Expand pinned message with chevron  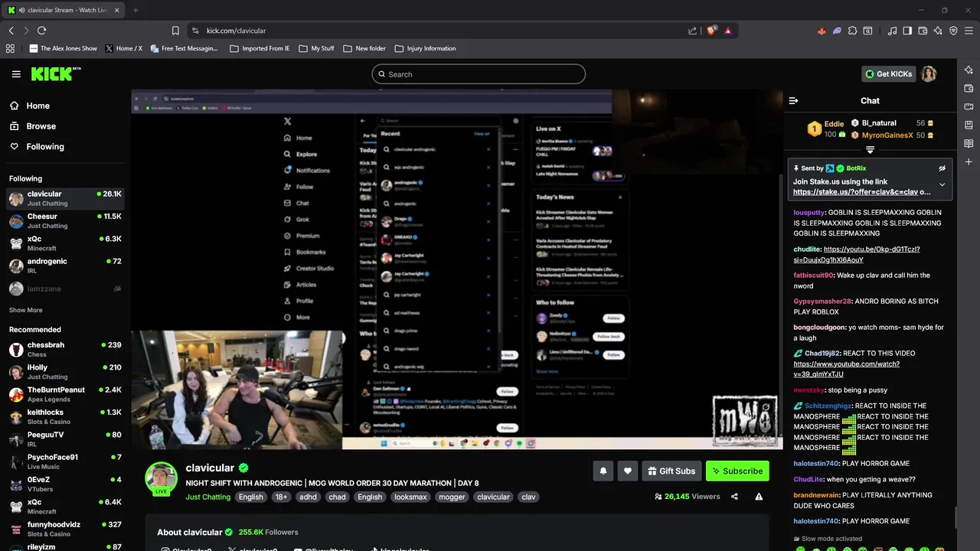pos(942,184)
